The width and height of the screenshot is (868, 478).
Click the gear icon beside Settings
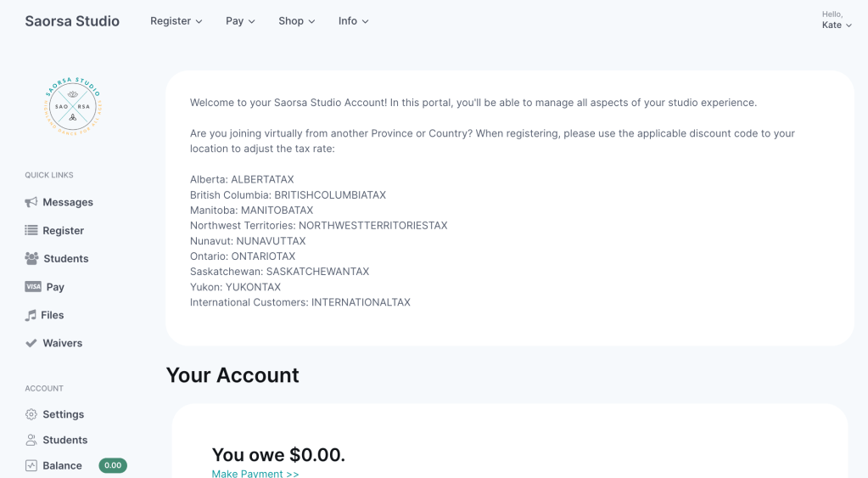click(x=31, y=414)
